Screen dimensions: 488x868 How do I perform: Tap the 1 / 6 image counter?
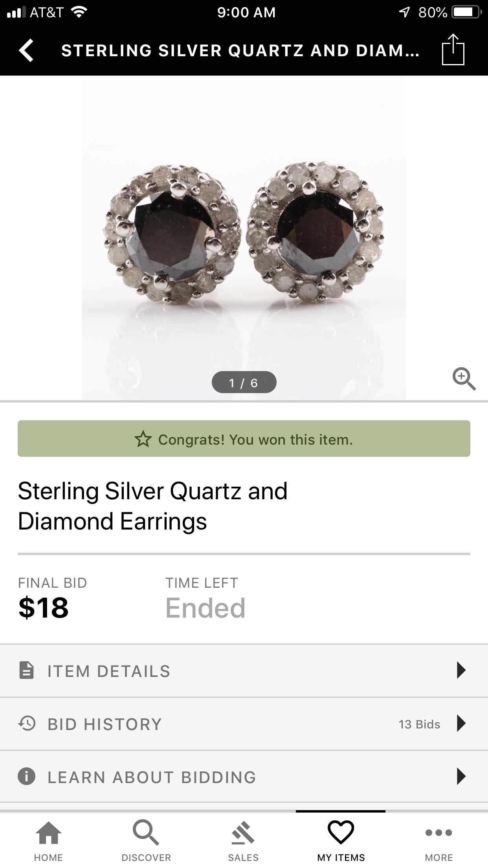click(x=244, y=383)
